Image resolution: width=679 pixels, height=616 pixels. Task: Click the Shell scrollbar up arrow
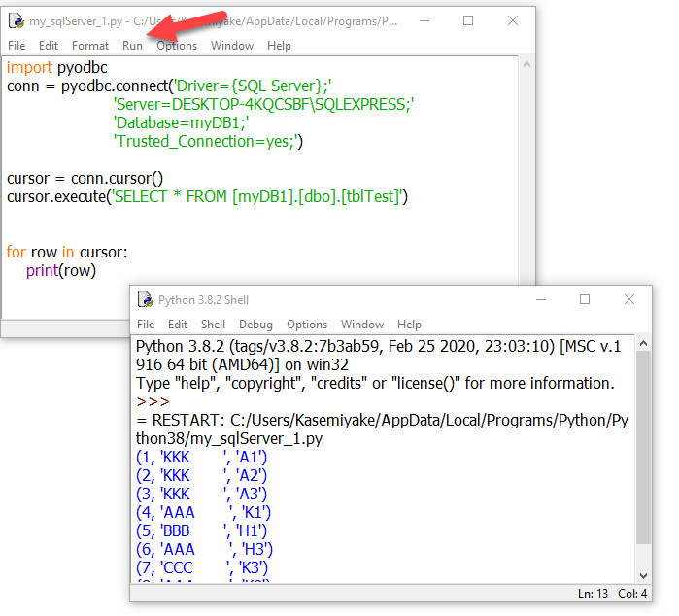tap(643, 344)
